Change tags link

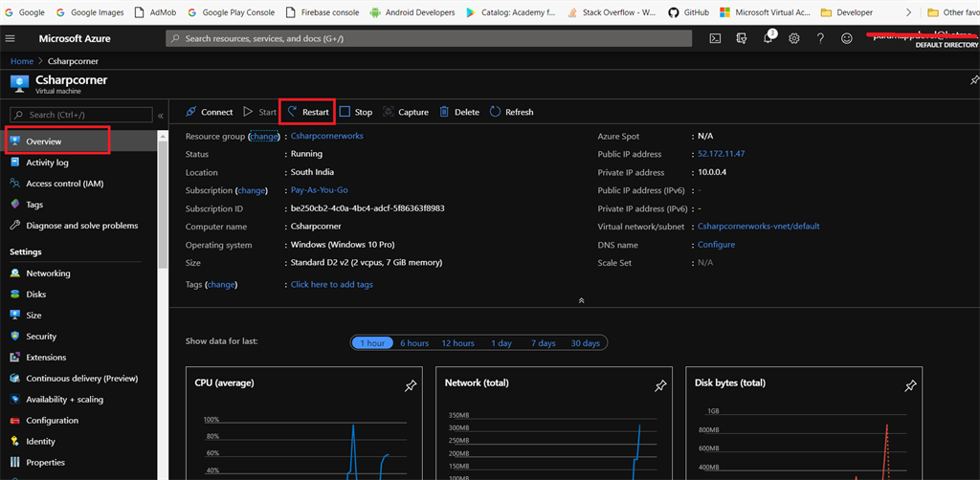coord(221,284)
